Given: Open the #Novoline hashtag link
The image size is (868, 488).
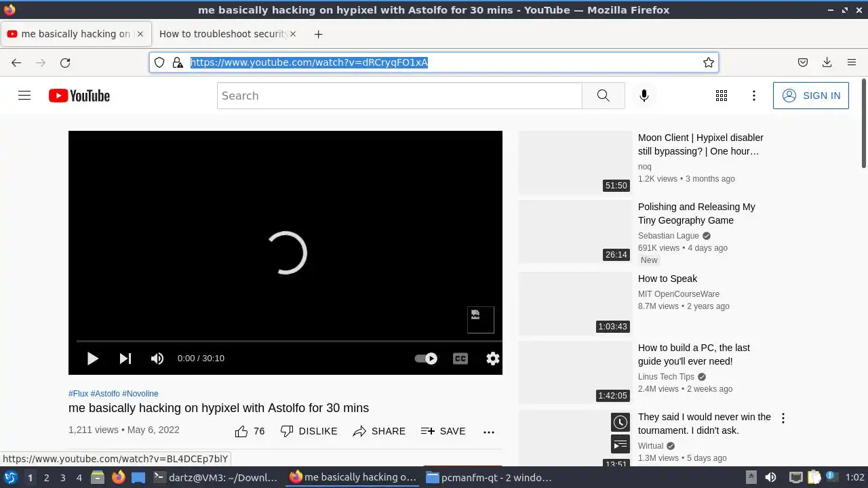Looking at the screenshot, I should coord(140,394).
